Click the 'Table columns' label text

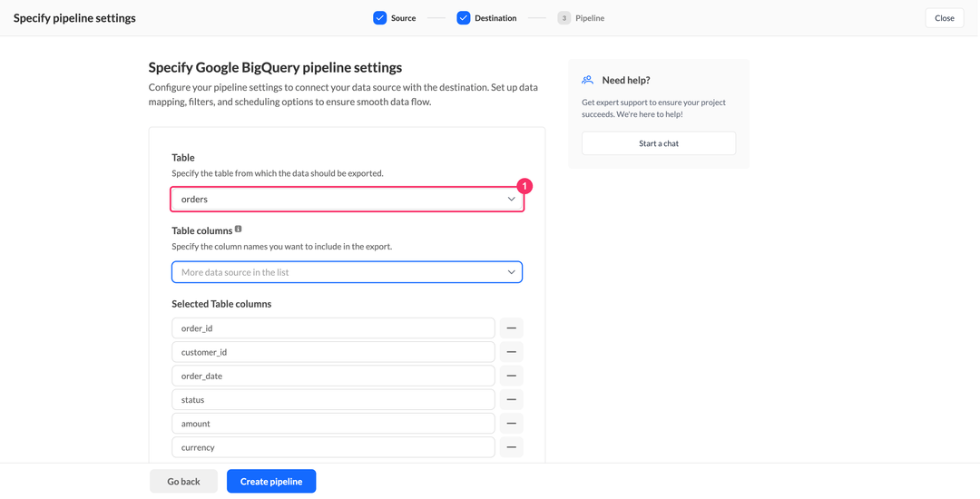tap(201, 231)
